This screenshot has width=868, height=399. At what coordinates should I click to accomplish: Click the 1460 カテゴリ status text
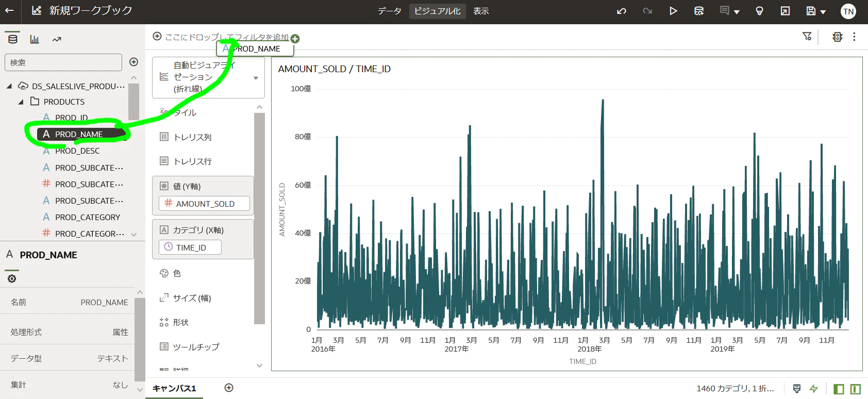(735, 389)
